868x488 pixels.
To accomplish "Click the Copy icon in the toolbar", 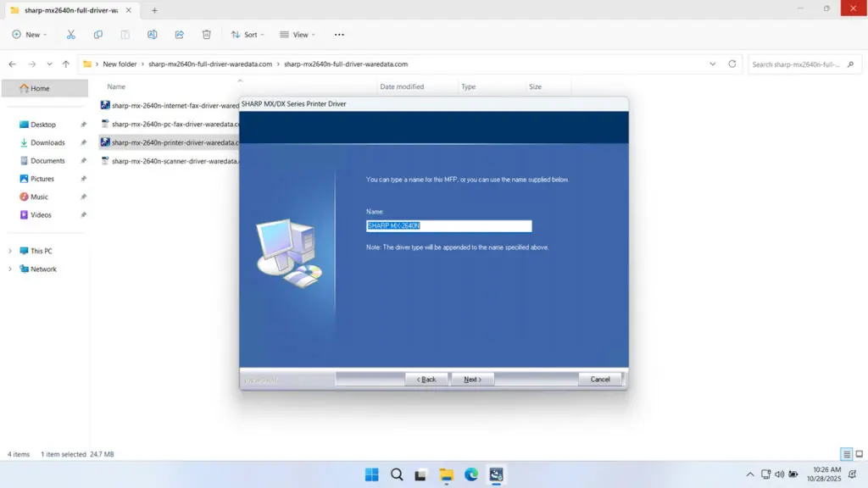I will coord(97,35).
